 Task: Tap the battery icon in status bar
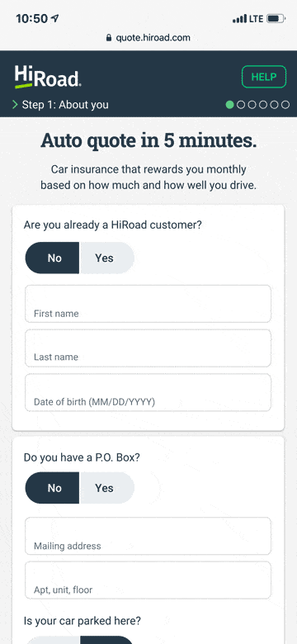point(276,19)
